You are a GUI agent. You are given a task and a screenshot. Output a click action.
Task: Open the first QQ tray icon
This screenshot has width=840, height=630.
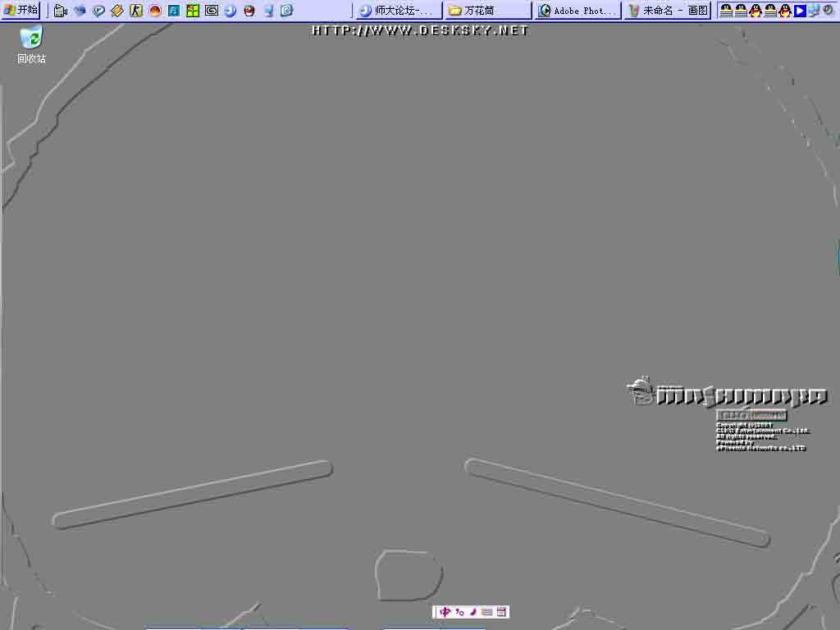coord(726,11)
